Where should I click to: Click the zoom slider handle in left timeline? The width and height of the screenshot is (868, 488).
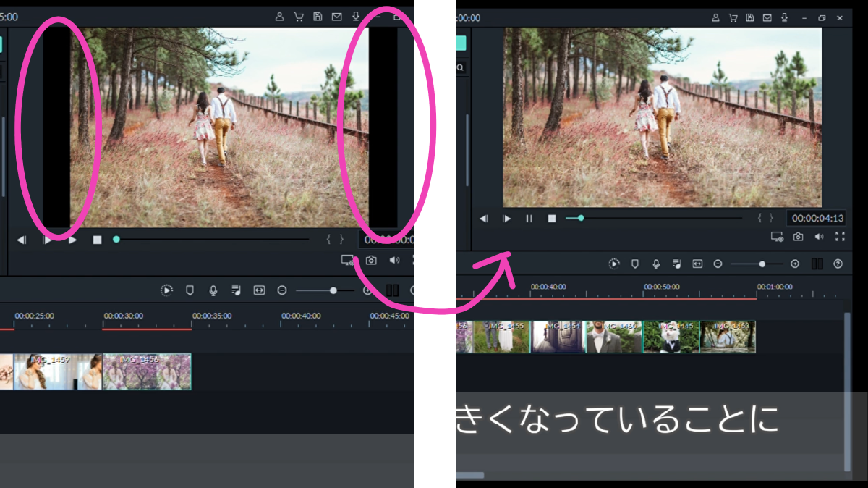click(x=333, y=290)
